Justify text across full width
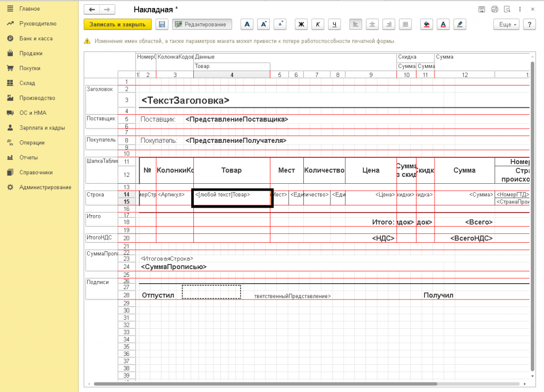Screen dimensions: 544x392 406,24
